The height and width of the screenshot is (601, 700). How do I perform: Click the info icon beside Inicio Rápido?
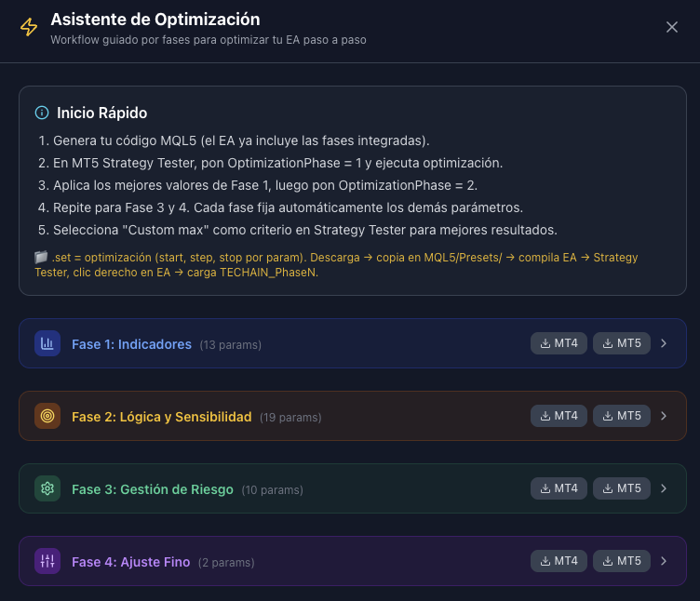[x=42, y=113]
